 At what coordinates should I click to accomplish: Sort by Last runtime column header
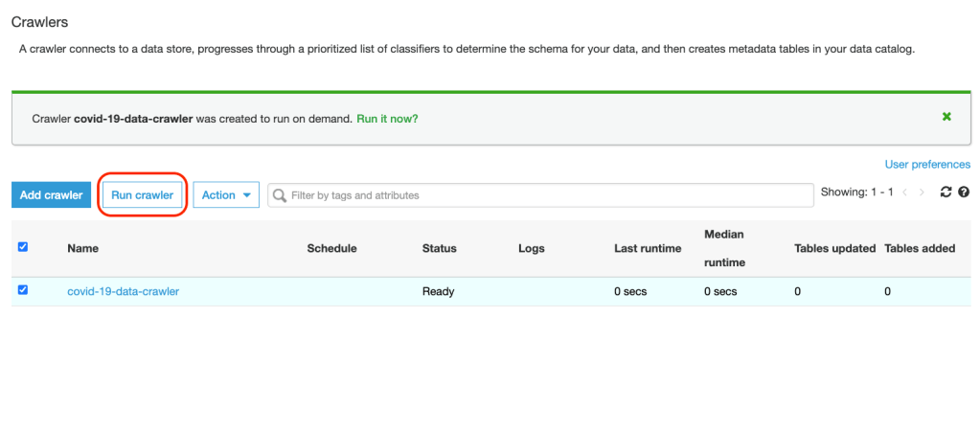(x=648, y=249)
